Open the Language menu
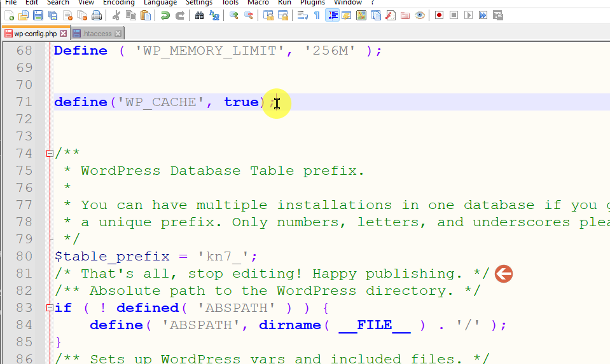The width and height of the screenshot is (610, 364). pos(160,3)
